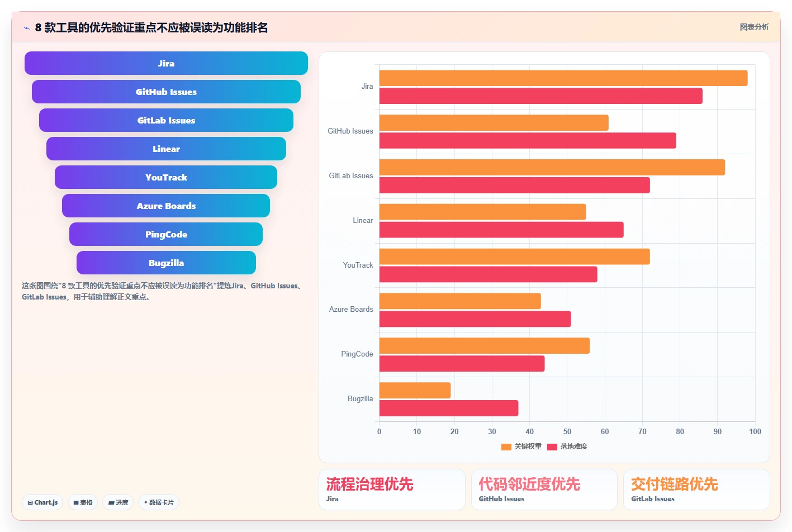Select the GitLab Issues funnel bar
792x532 pixels.
tap(166, 120)
